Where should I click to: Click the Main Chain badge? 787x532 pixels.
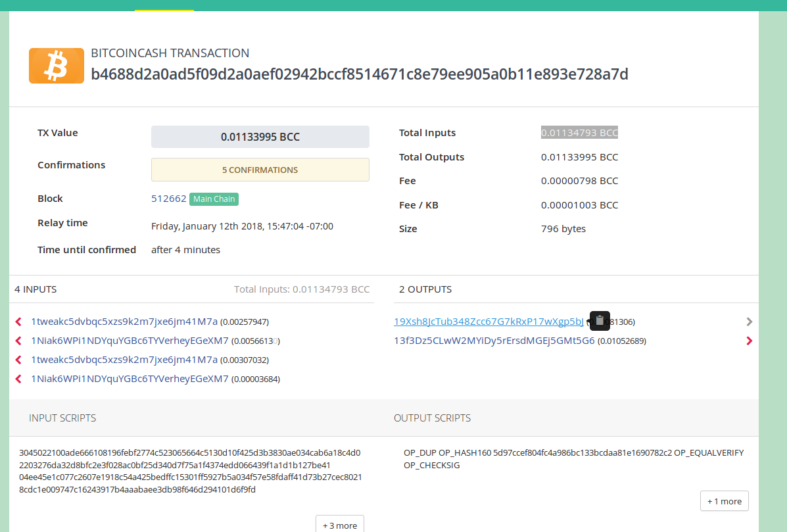point(214,199)
